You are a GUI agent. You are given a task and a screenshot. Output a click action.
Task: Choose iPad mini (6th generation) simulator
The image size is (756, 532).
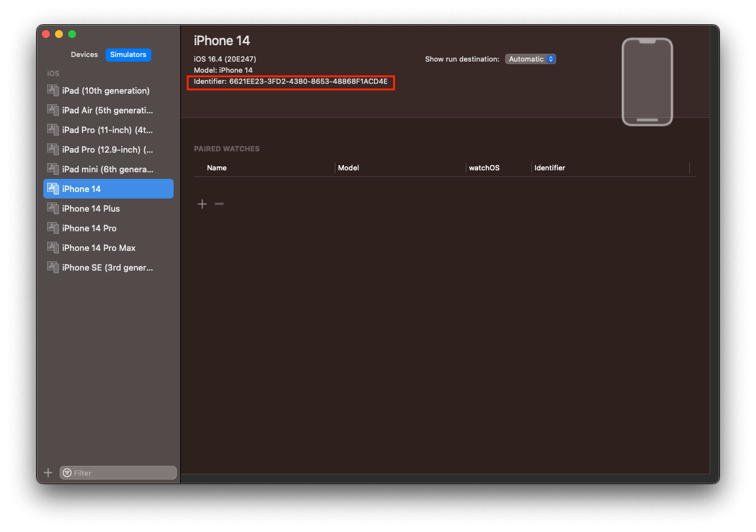click(x=107, y=169)
